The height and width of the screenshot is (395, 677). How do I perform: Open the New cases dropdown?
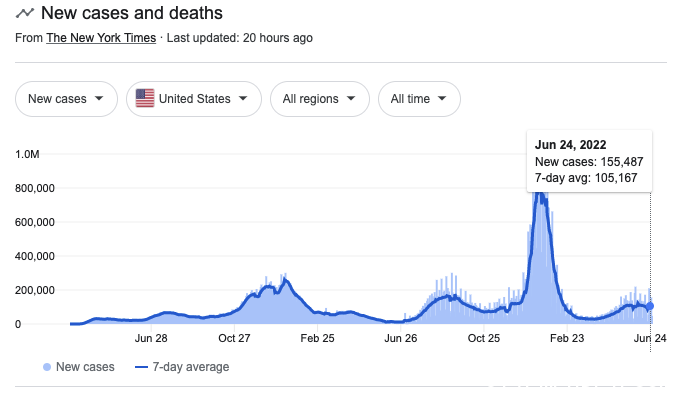click(x=66, y=99)
